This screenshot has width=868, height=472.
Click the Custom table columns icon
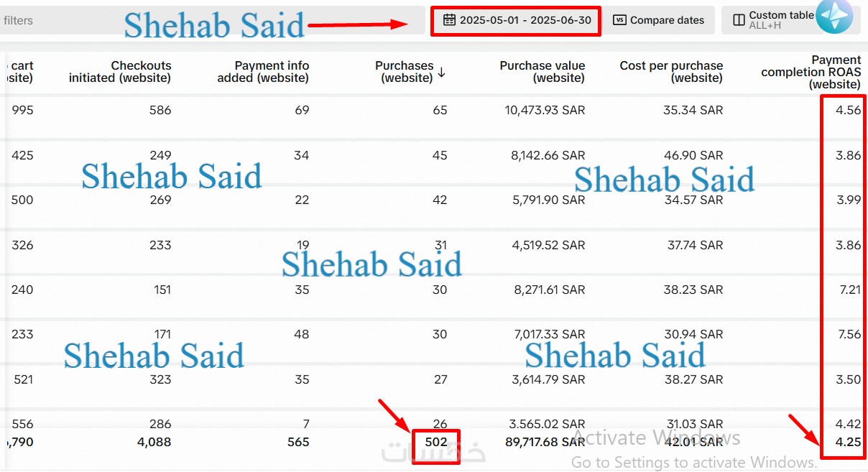(x=739, y=20)
